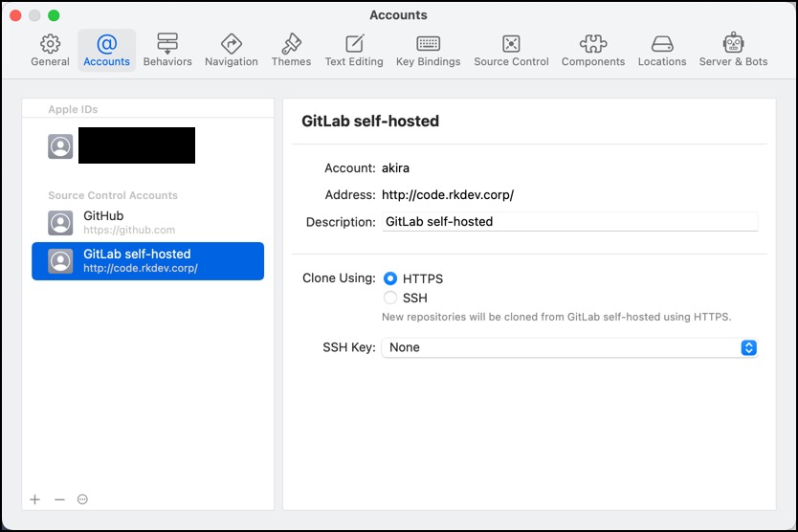Click the cloning info note text
This screenshot has height=532, width=798.
[x=556, y=317]
